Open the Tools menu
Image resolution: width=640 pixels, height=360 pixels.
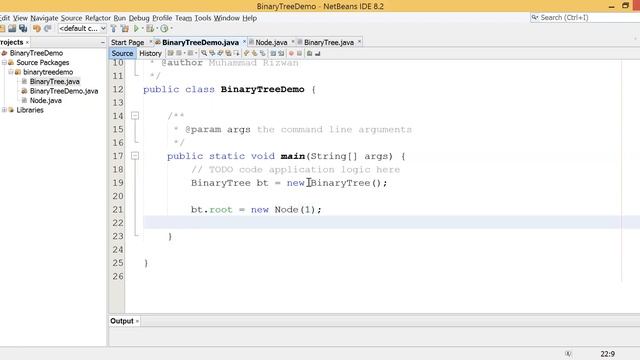pyautogui.click(x=202, y=18)
